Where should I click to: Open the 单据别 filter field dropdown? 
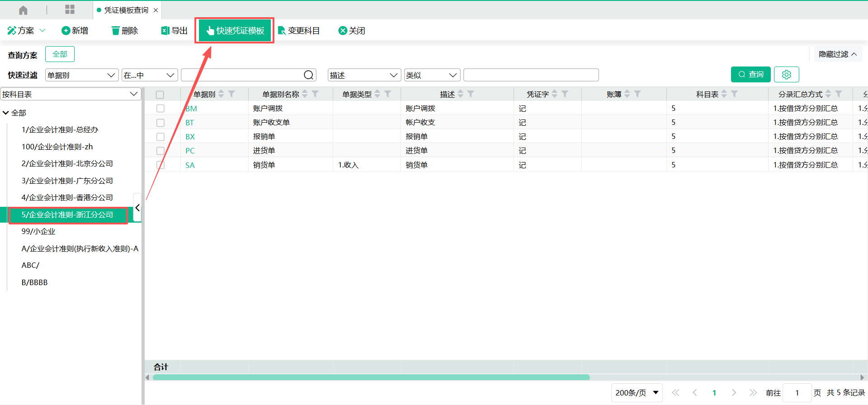click(82, 75)
